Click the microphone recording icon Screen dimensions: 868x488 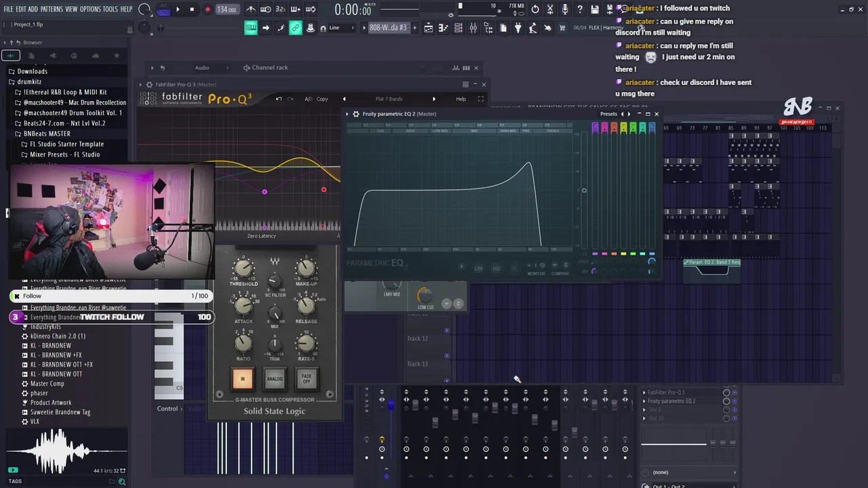[x=565, y=9]
